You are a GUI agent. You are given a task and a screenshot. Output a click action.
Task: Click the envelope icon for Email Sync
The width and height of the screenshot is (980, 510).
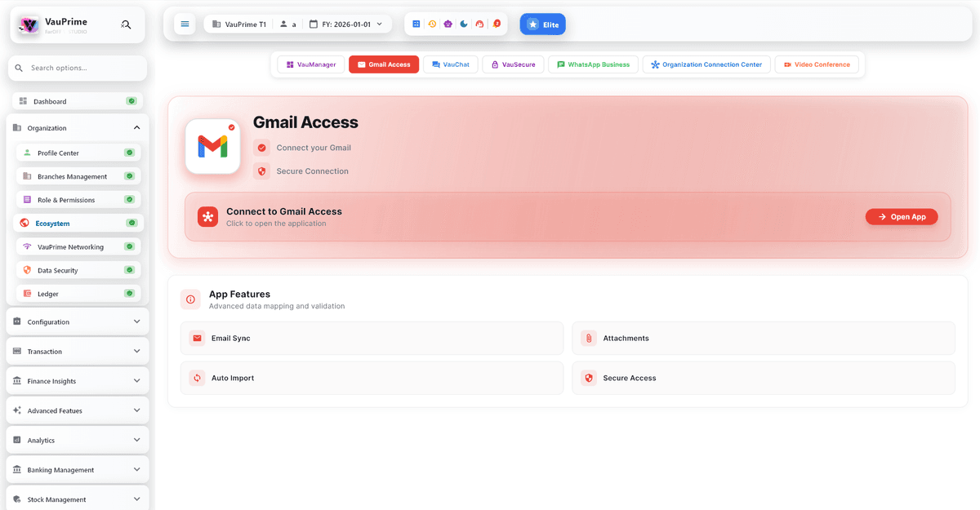click(197, 338)
